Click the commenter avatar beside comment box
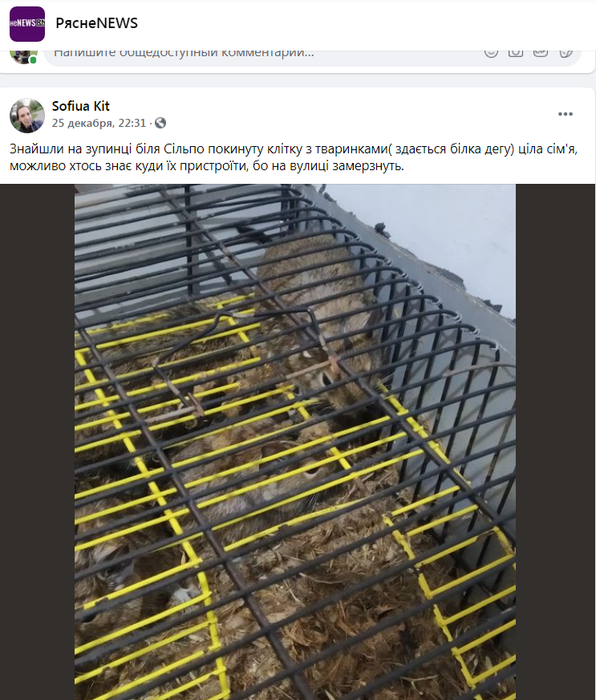596x700 pixels. pos(22,55)
